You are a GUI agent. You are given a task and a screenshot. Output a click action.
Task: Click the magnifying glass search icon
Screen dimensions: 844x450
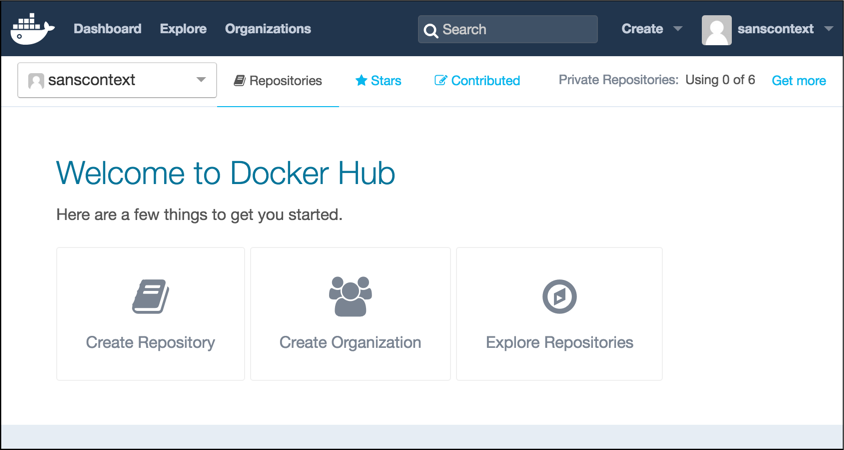tap(431, 30)
